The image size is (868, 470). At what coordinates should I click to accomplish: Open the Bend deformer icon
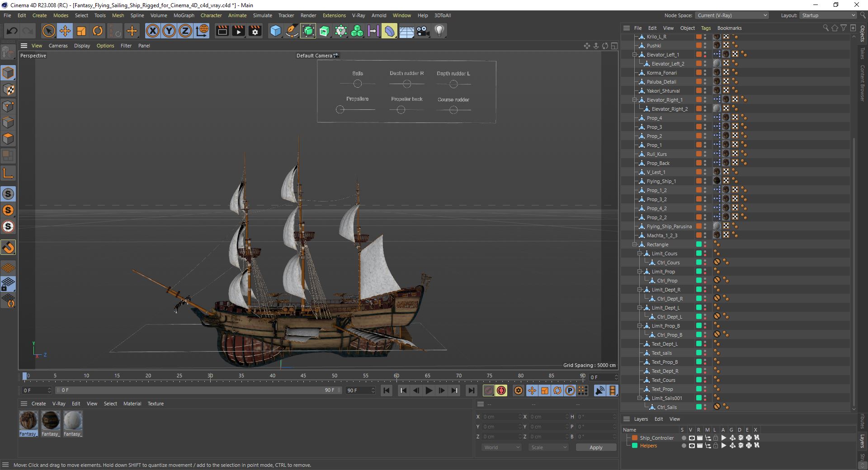pos(389,31)
